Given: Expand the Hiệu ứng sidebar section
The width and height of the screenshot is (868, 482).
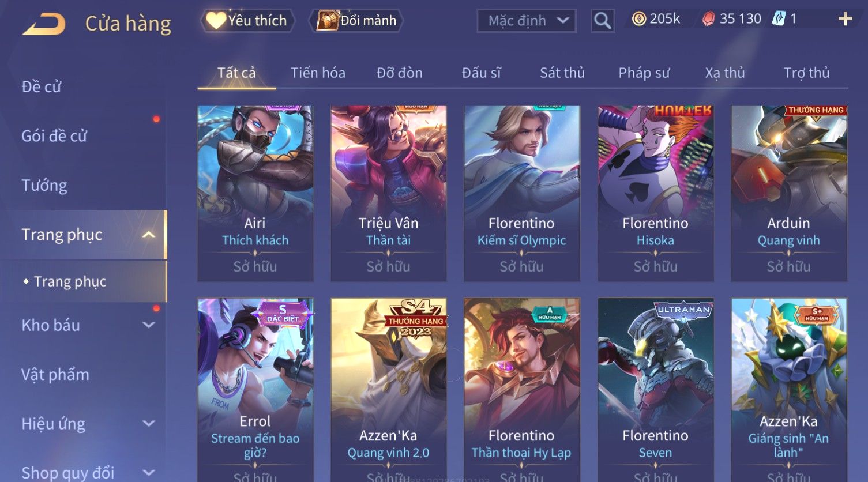Looking at the screenshot, I should coord(148,424).
